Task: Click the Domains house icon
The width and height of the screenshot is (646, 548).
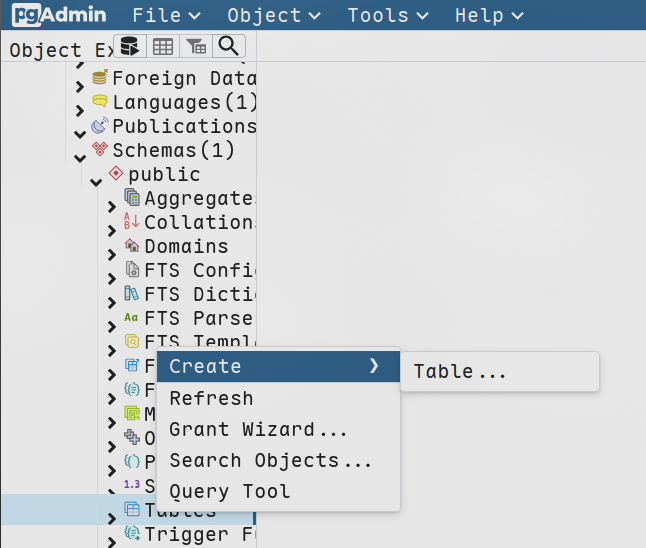Action: pyautogui.click(x=132, y=246)
